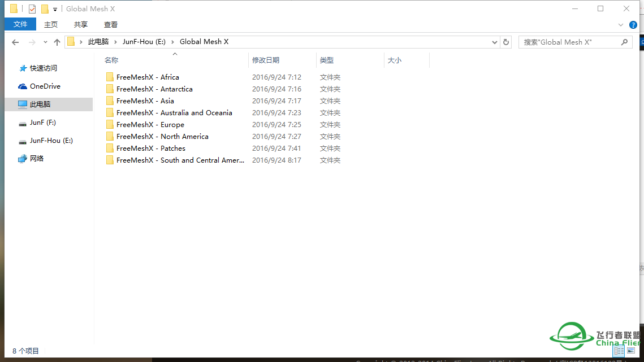Expand the breadcrumb arrow after 此电脑
This screenshot has width=644, height=362.
pyautogui.click(x=116, y=42)
